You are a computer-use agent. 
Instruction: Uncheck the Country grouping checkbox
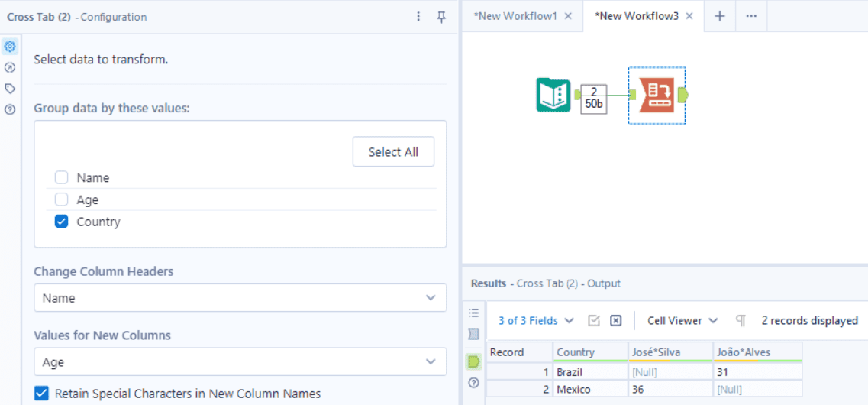[62, 222]
